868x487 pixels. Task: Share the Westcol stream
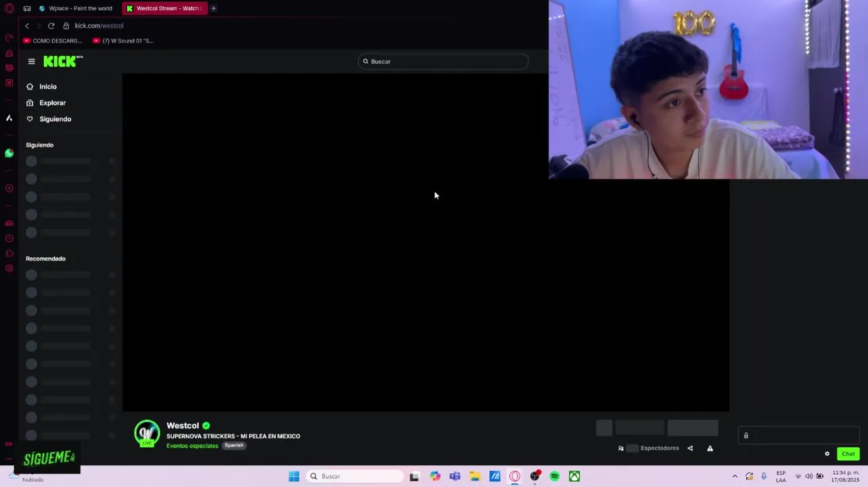690,448
